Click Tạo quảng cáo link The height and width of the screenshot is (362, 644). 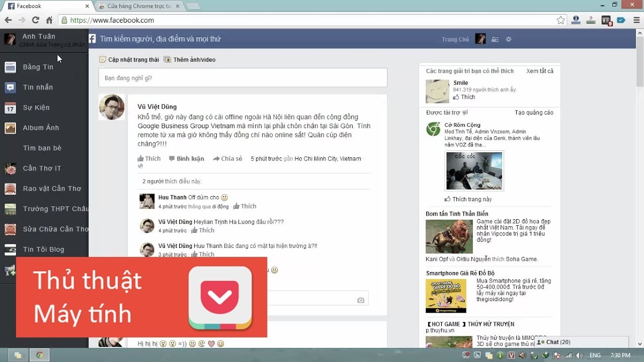534,113
